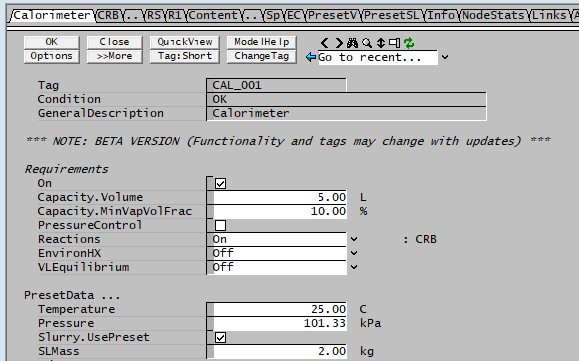Uncheck the Slurry.UsePreset checkbox
Screen dimensions: 579x361
tap(220, 337)
